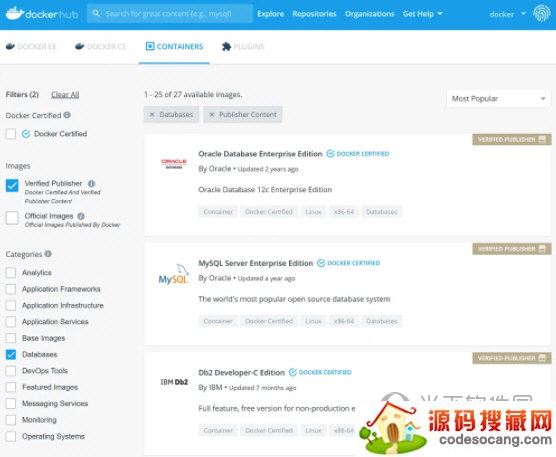Uncheck the Databases category checkbox
556x457 pixels.
[x=11, y=354]
